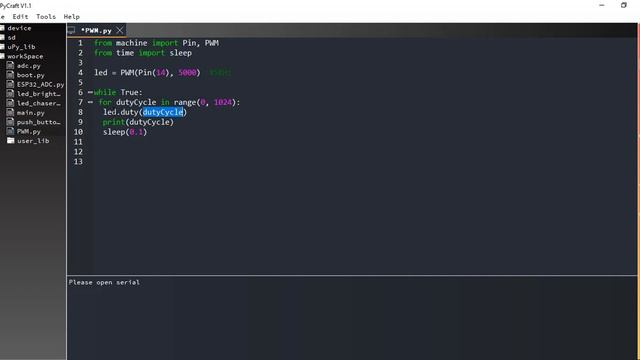Open the sd folder in file tree
The height and width of the screenshot is (360, 640).
click(11, 38)
